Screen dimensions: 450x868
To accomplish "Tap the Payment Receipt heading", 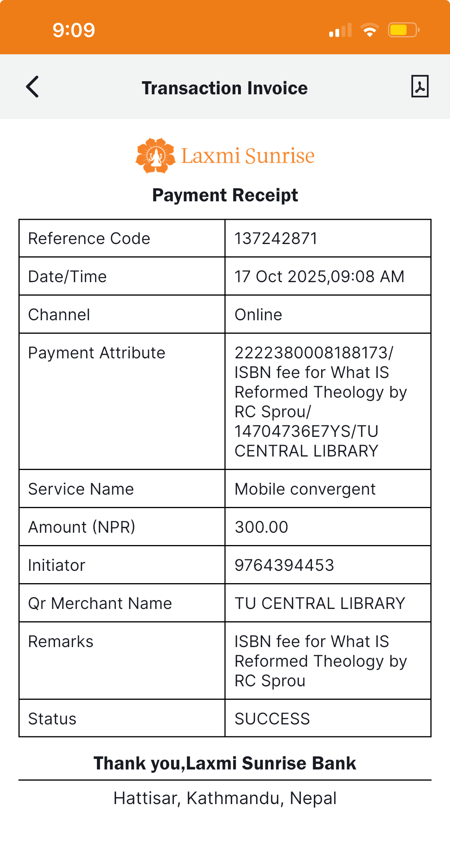I will tap(225, 195).
